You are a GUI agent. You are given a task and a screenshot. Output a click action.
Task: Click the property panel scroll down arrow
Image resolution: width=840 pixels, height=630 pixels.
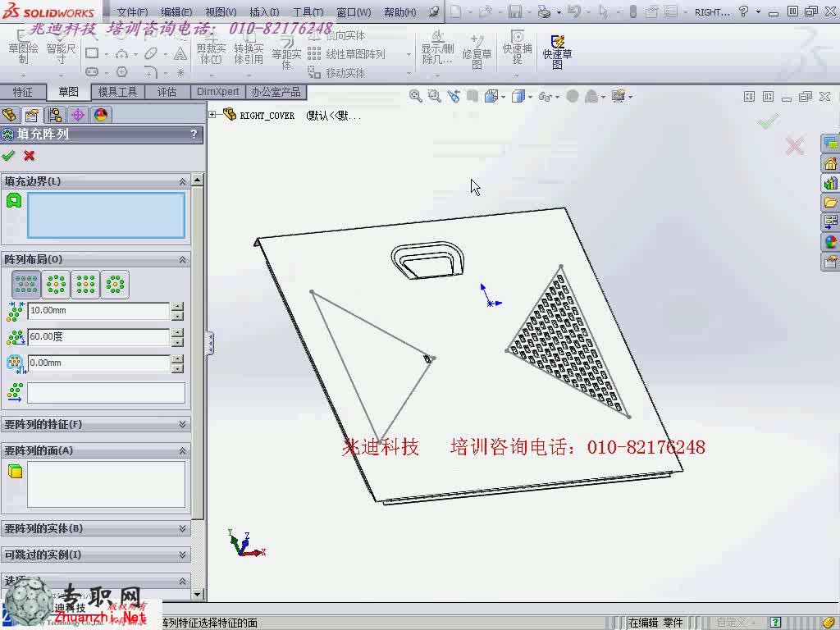(x=197, y=594)
